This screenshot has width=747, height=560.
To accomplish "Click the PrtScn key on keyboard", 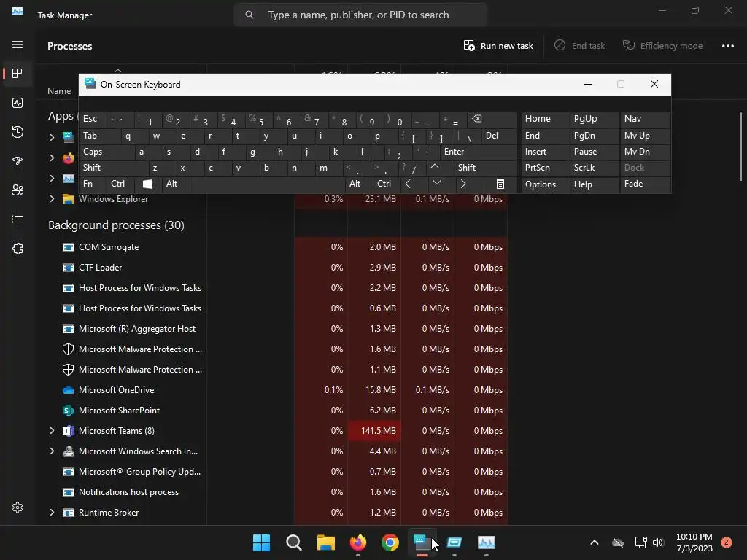I will [545, 168].
